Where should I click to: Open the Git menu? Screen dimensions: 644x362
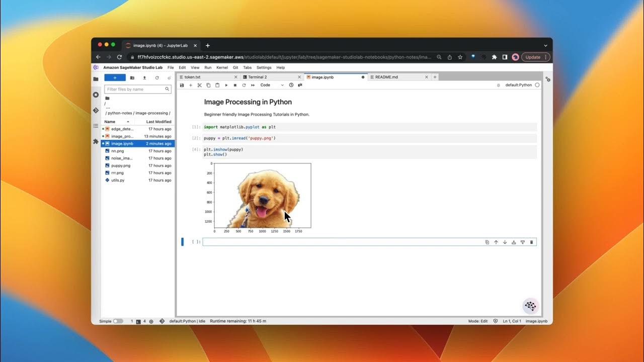(235, 67)
